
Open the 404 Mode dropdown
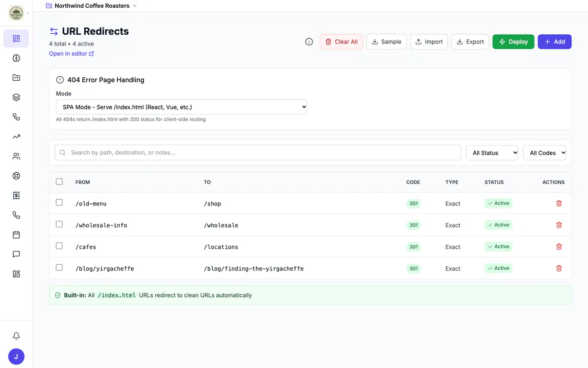pos(182,107)
